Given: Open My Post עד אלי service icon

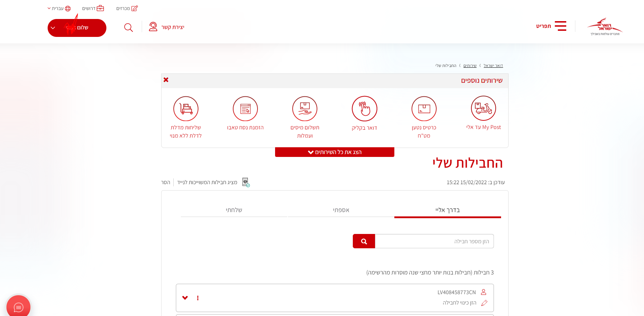Looking at the screenshot, I should (484, 108).
